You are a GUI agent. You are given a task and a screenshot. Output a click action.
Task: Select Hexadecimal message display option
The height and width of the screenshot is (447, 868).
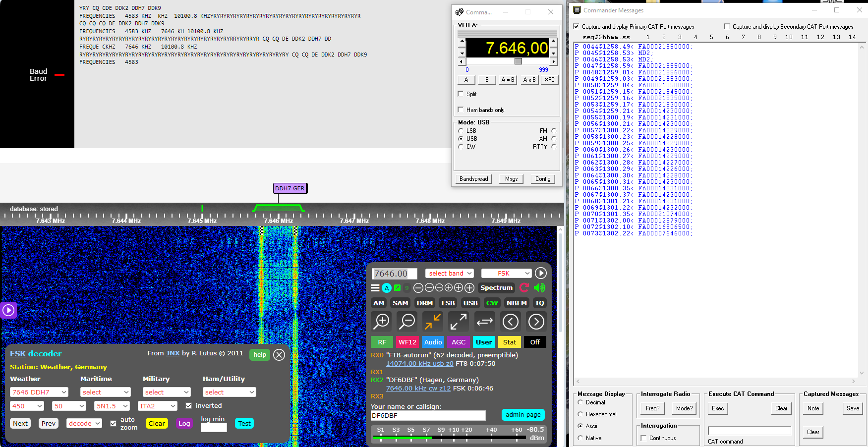point(580,414)
